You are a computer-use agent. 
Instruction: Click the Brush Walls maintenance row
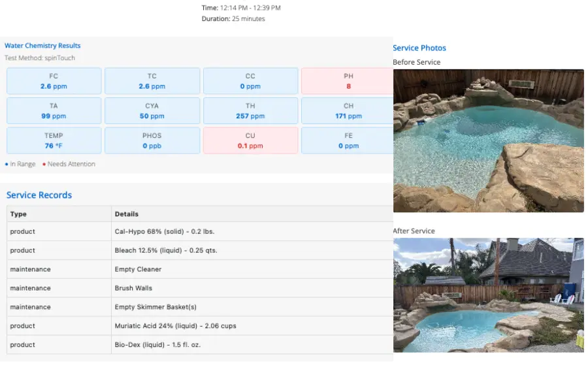click(x=200, y=287)
